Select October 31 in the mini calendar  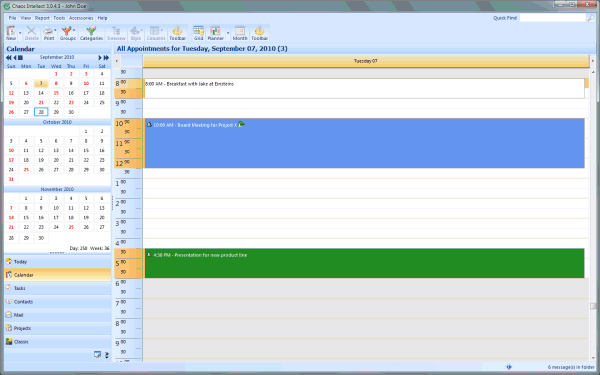(11, 179)
